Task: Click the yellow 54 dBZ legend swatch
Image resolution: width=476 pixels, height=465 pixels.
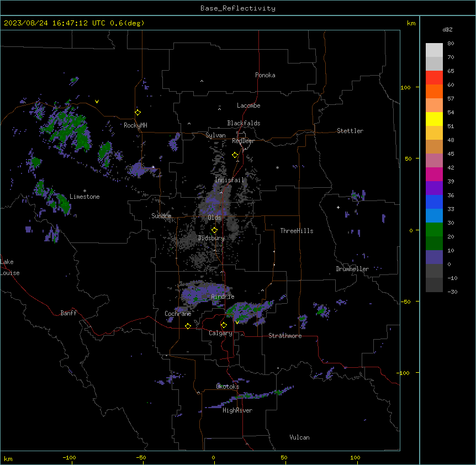Action: coord(434,119)
